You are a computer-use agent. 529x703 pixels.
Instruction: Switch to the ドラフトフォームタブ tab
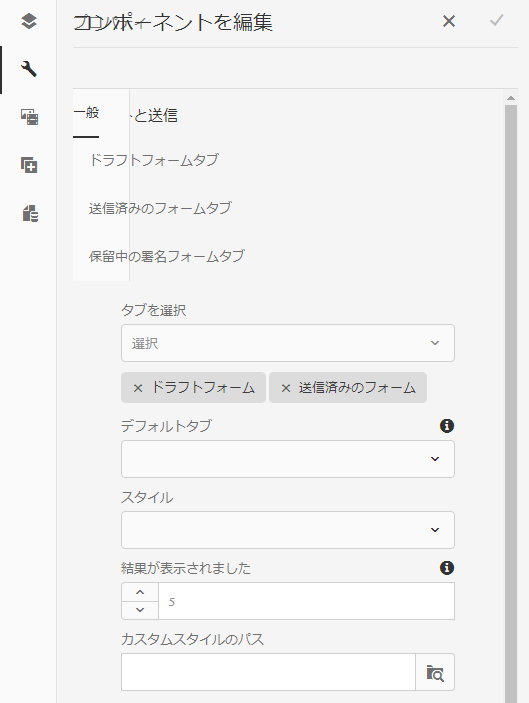(154, 160)
